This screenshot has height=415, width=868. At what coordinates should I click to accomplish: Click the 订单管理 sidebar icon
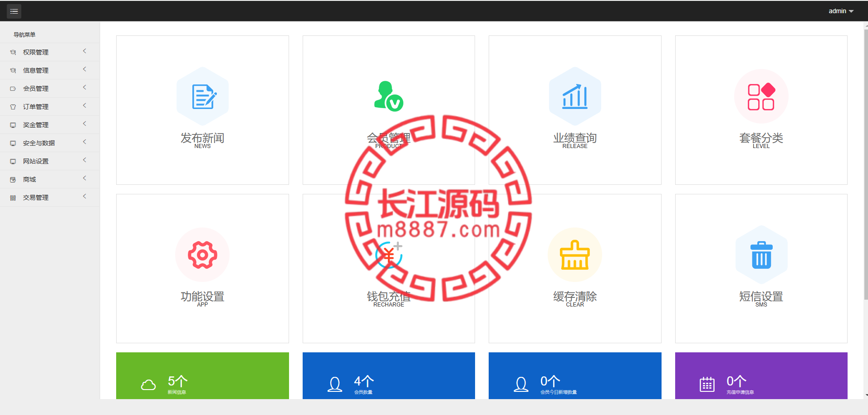click(x=13, y=107)
